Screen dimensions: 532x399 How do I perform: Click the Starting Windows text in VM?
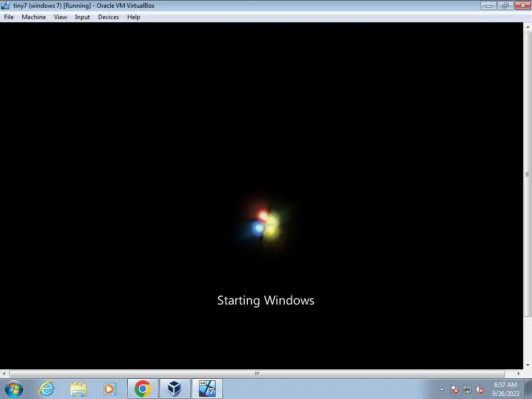(265, 301)
